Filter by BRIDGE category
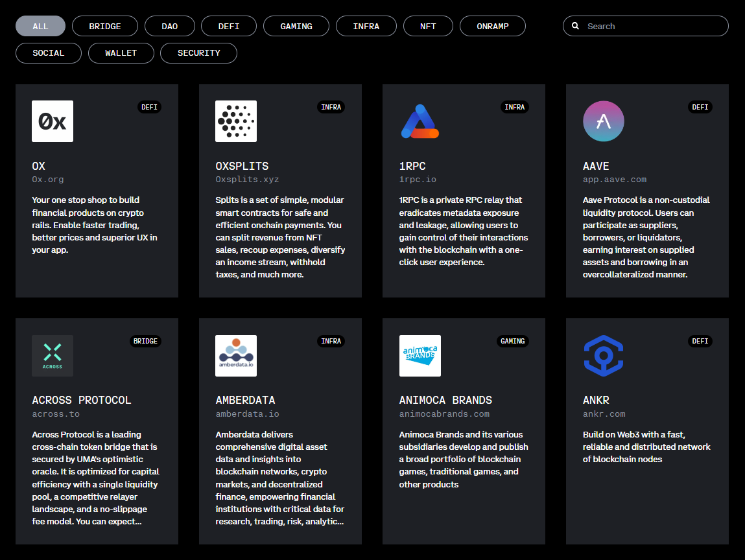Image resolution: width=745 pixels, height=560 pixels. [105, 26]
